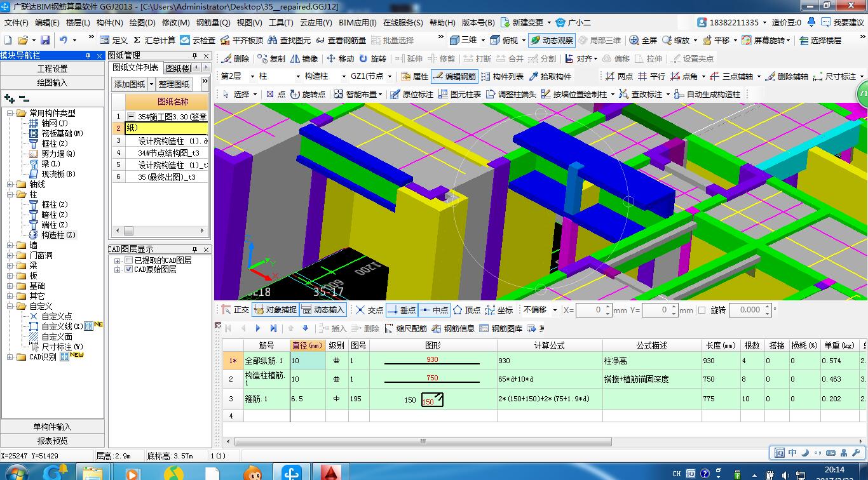Check the 旋转 rotation checkbox

tap(702, 310)
